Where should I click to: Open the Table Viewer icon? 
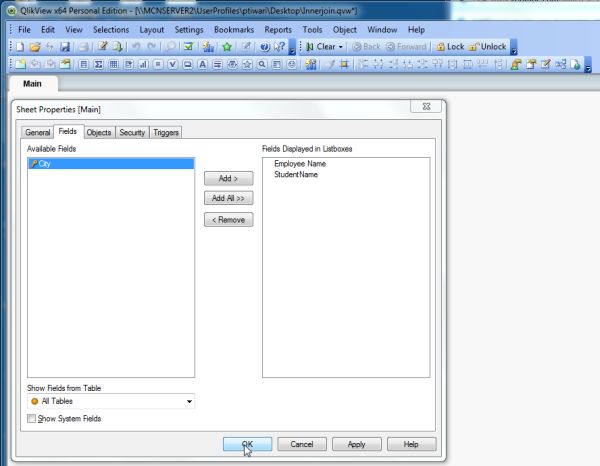[x=561, y=64]
